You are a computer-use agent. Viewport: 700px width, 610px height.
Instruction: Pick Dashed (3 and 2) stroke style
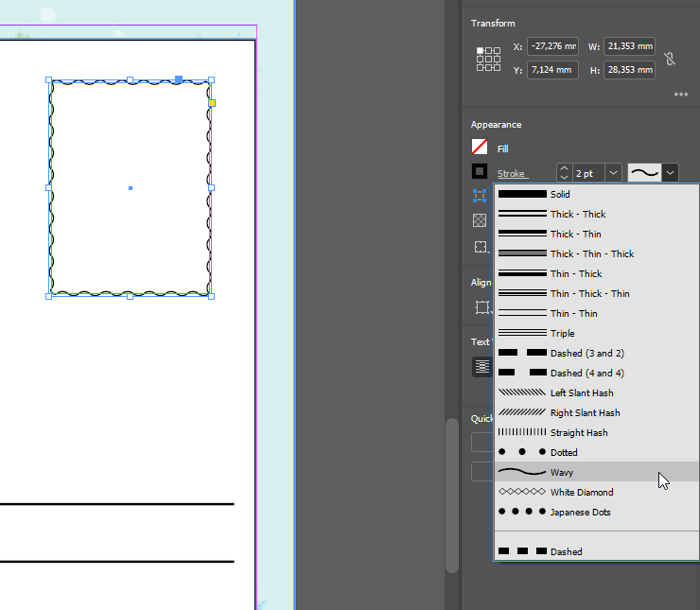586,353
